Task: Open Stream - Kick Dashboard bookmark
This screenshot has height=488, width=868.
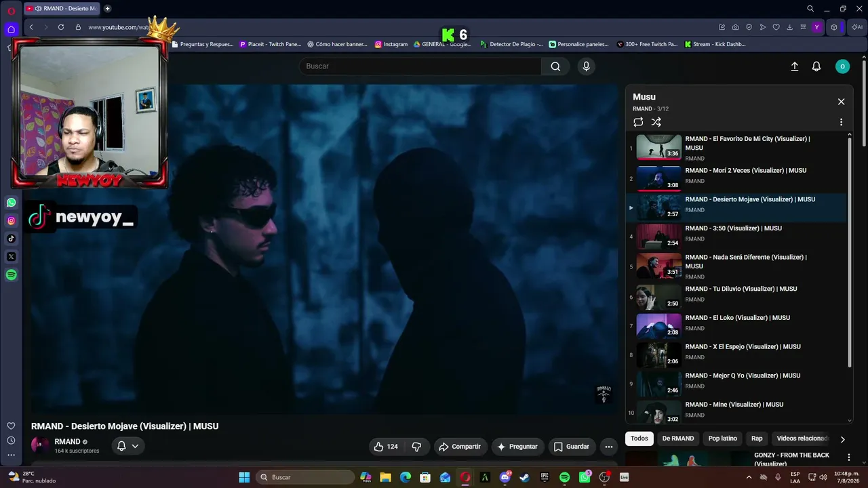Action: [x=715, y=44]
